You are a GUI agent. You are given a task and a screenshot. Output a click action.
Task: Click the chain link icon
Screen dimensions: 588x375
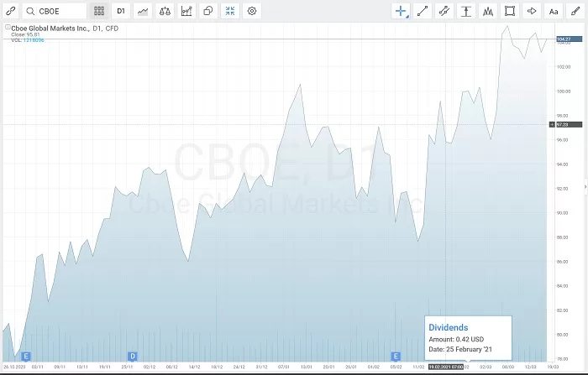tap(11, 11)
